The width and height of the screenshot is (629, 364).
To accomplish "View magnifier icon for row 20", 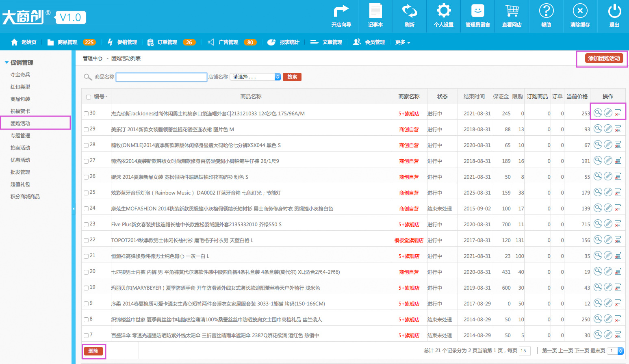I will 598,271.
